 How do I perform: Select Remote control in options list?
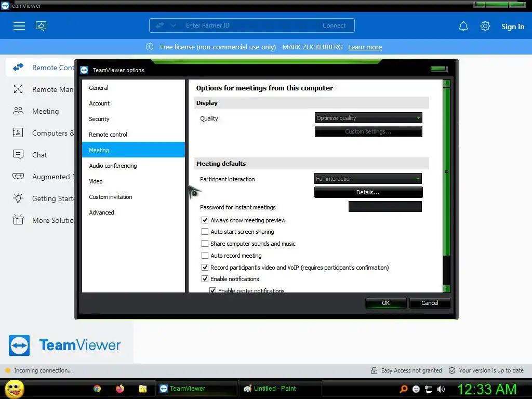click(134, 135)
